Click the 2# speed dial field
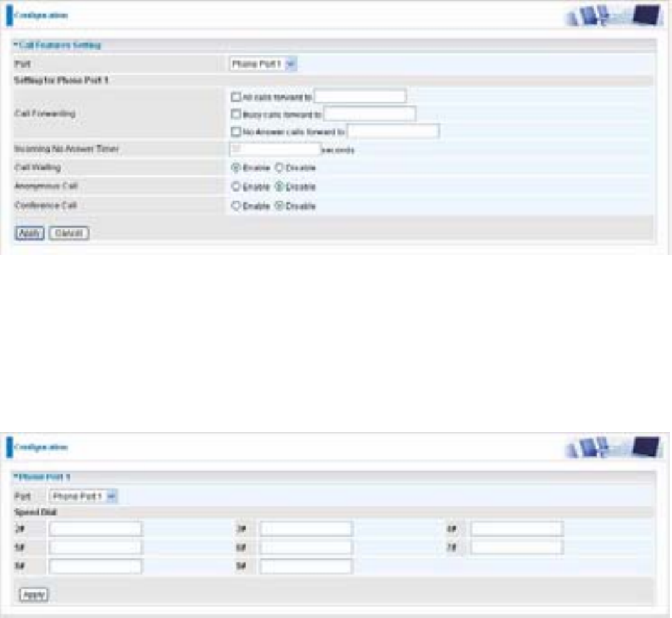 click(x=95, y=529)
